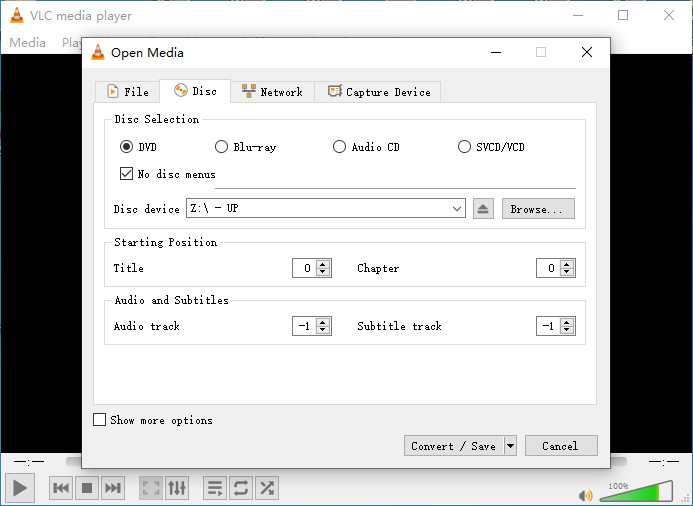Skip to previous media track
The width and height of the screenshot is (693, 506).
click(x=61, y=488)
